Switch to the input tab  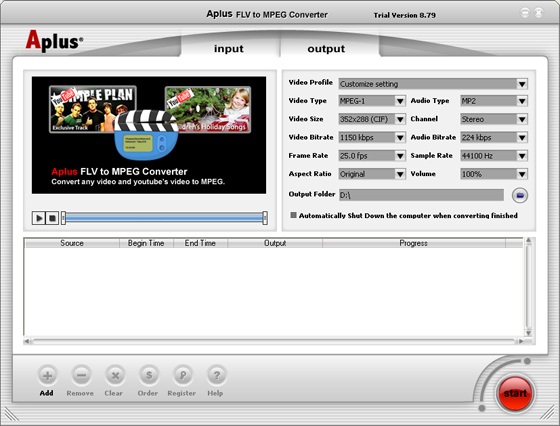tap(229, 49)
